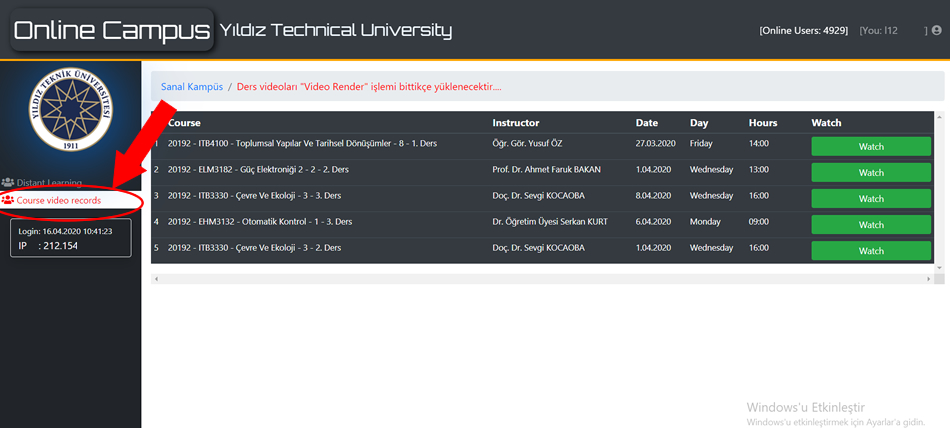Click the Instructor column header
The image size is (950, 428).
point(515,123)
